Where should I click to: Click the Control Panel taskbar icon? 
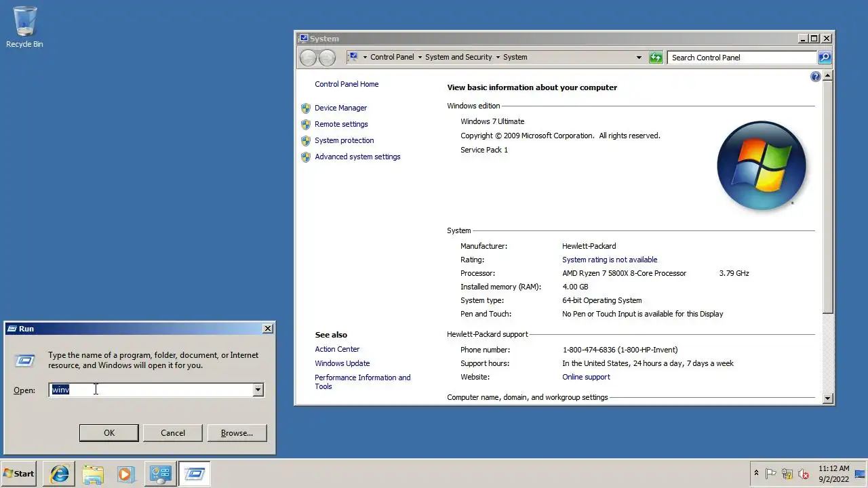coord(160,474)
